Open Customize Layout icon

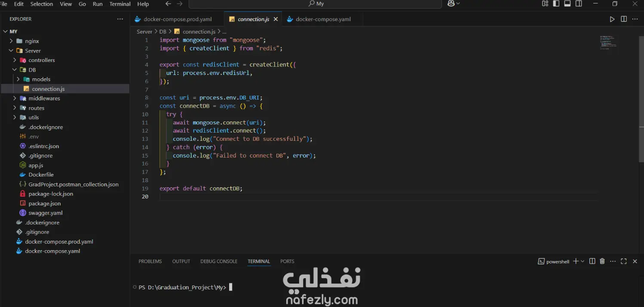pos(545,3)
